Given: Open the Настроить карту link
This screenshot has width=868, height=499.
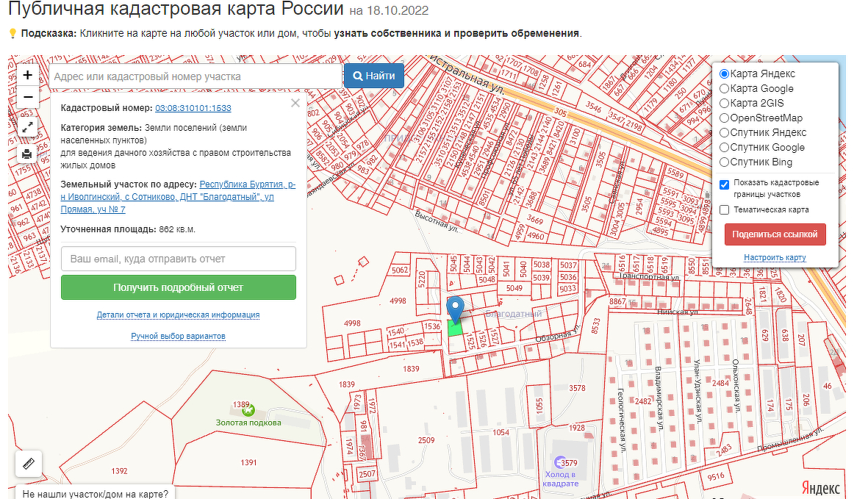Looking at the screenshot, I should 775,258.
